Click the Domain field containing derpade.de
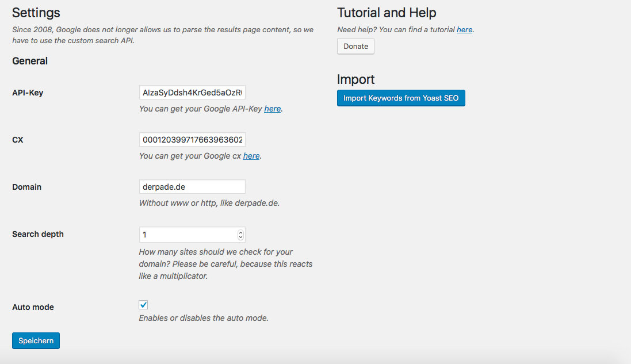This screenshot has height=364, width=631. tap(192, 187)
